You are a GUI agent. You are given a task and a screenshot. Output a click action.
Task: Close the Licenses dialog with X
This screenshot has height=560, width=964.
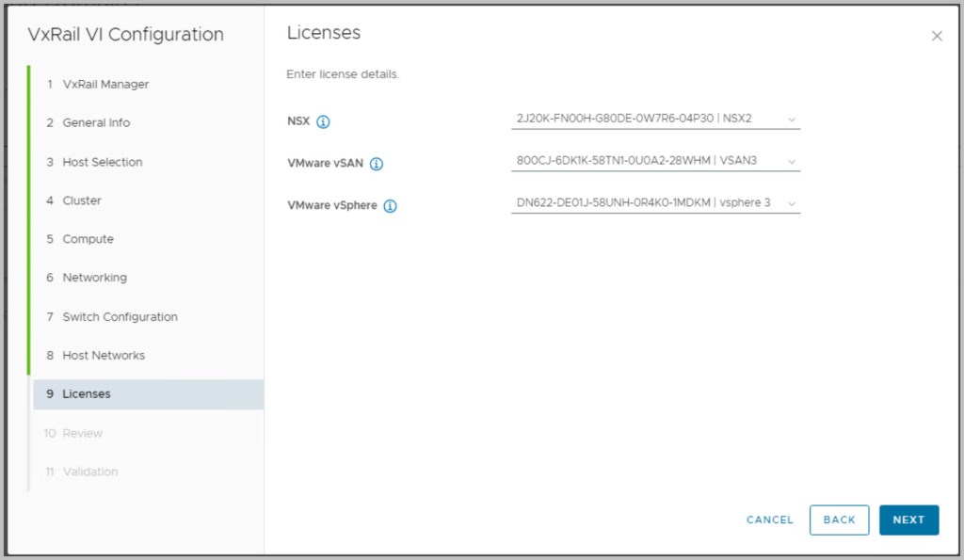coord(936,36)
